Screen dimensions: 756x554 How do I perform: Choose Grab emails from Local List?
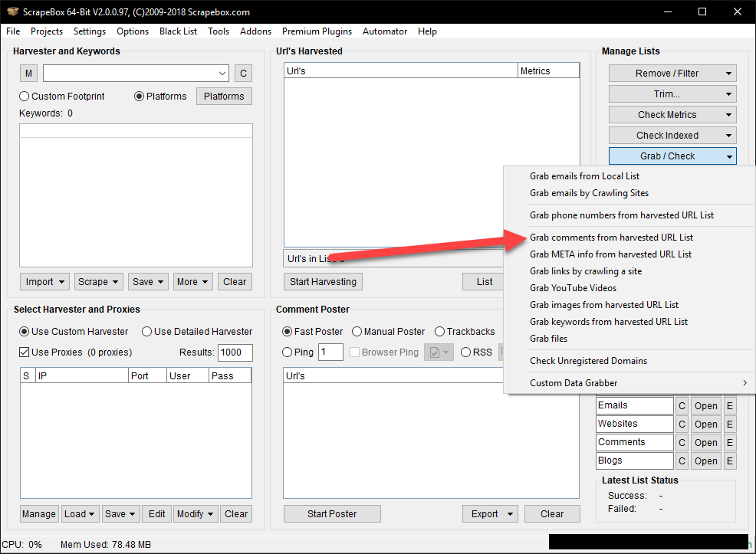[629, 176]
